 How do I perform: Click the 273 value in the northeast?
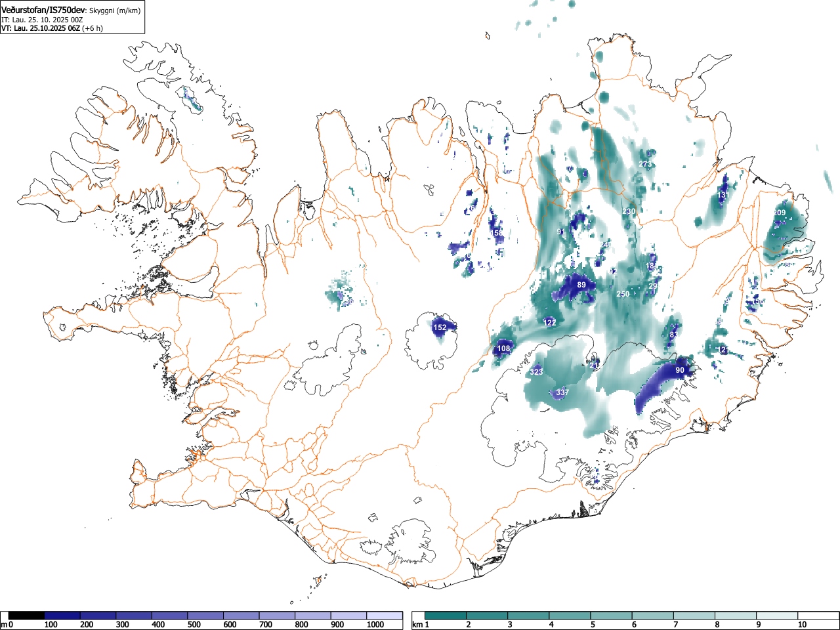pyautogui.click(x=645, y=164)
